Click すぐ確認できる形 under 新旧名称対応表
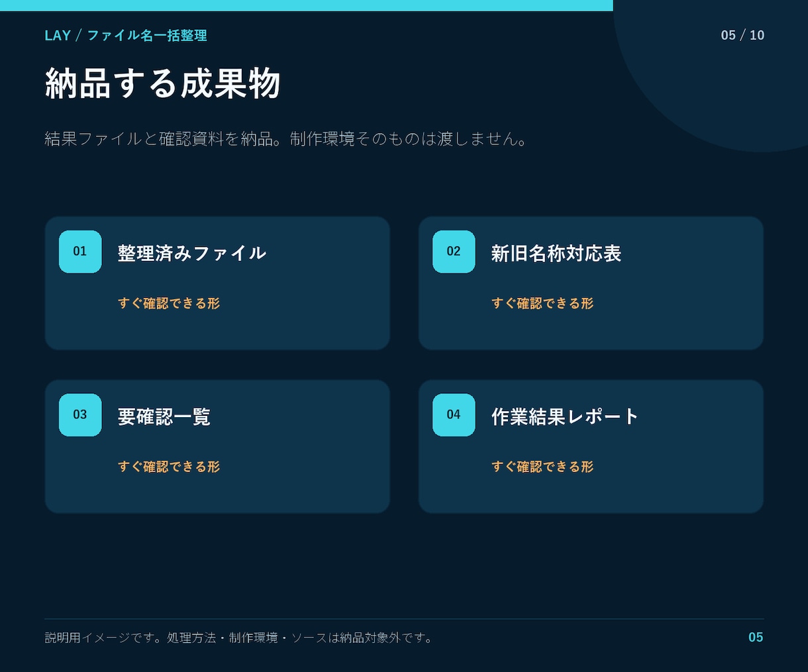808x672 pixels. click(x=542, y=303)
